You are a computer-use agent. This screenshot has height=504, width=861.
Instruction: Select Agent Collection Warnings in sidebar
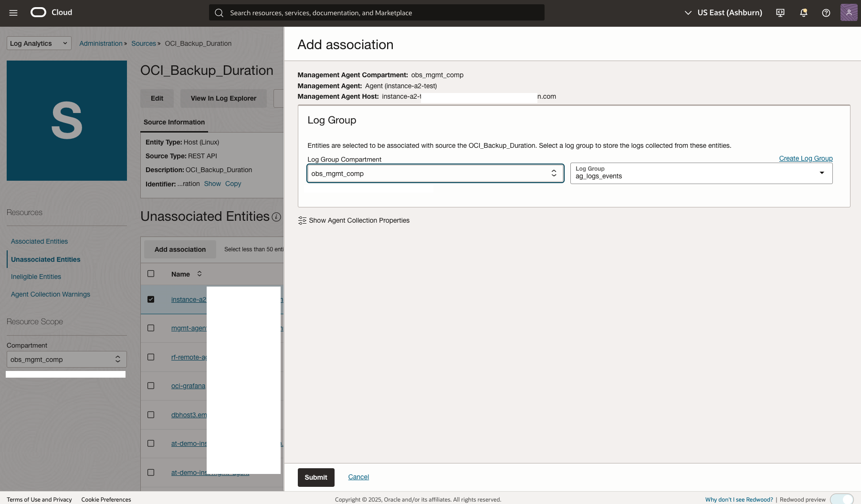(x=50, y=294)
